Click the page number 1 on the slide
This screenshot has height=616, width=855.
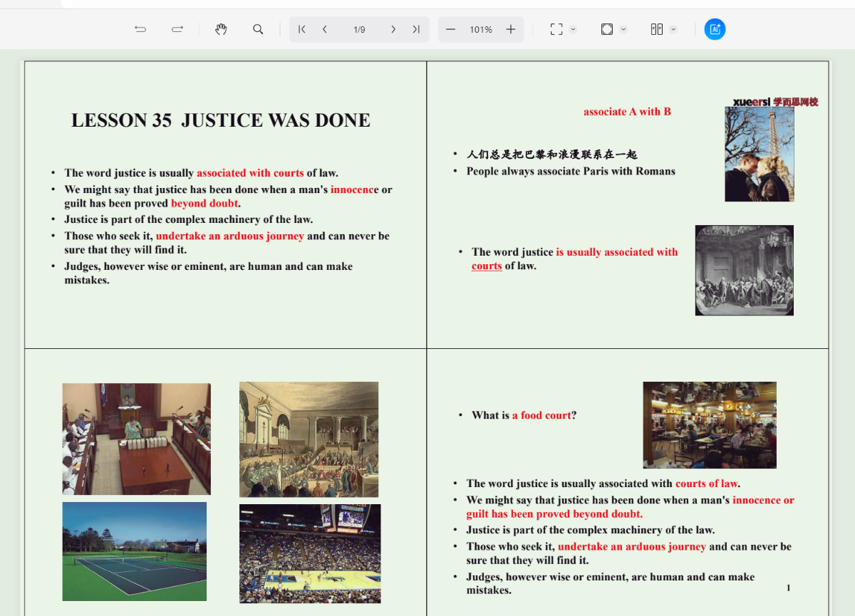click(789, 588)
